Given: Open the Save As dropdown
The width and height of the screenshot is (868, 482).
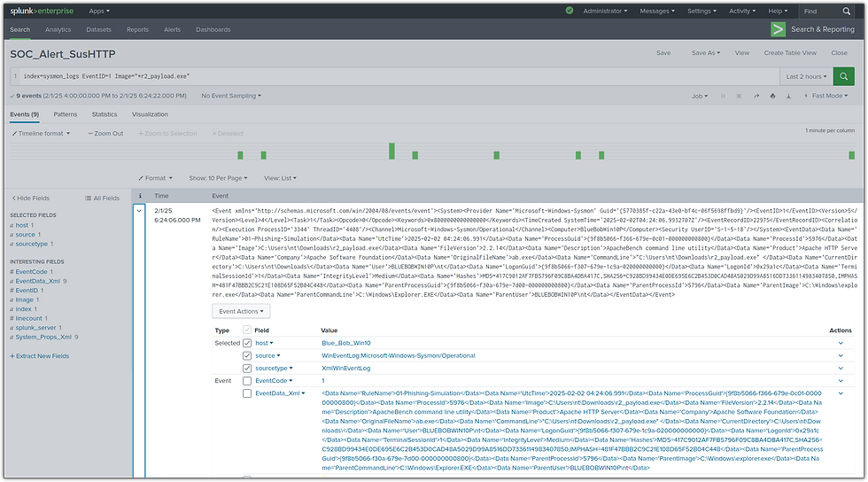Looking at the screenshot, I should pyautogui.click(x=706, y=53).
